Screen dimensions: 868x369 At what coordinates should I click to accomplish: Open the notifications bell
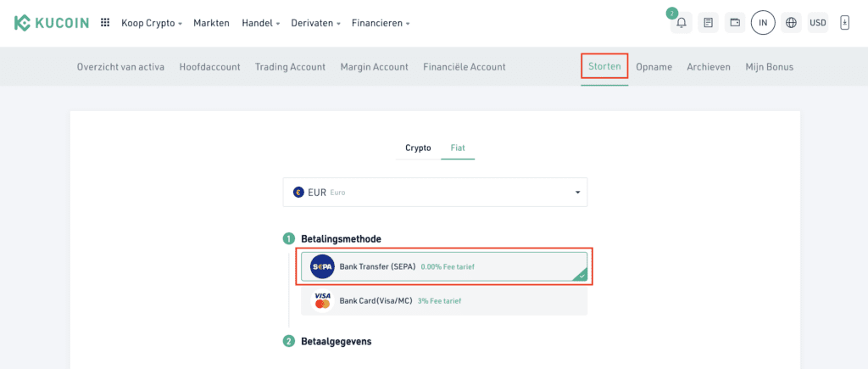point(681,23)
